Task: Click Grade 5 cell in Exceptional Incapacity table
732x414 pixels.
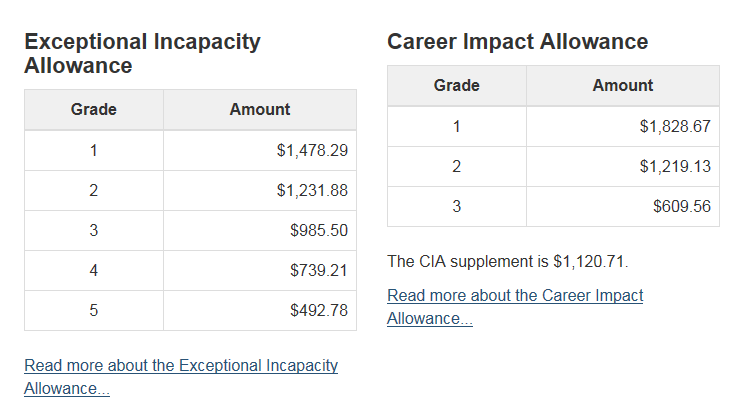Action: [94, 310]
